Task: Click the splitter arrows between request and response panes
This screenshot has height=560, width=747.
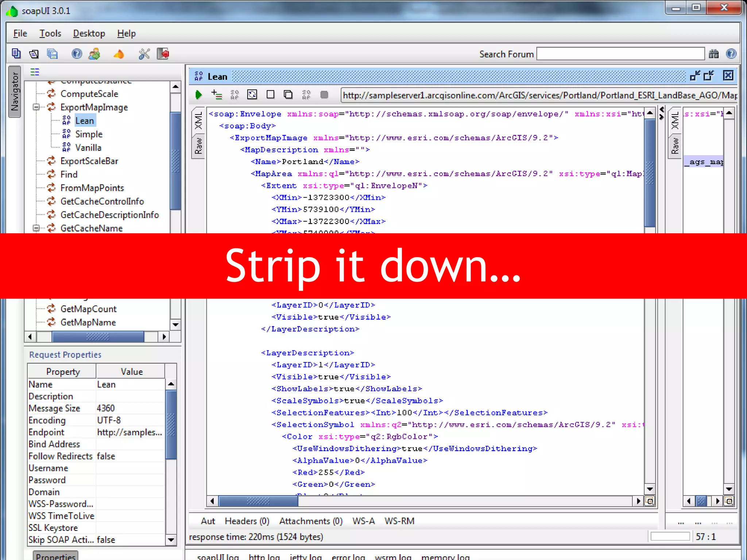Action: pos(662,113)
